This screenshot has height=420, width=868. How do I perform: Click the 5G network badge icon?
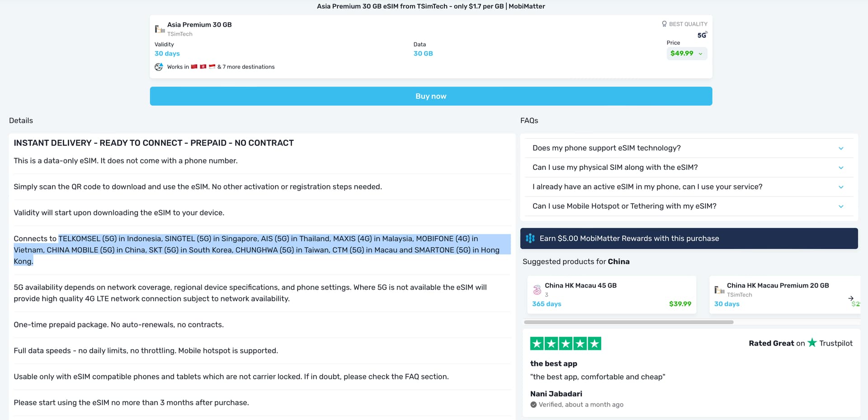click(x=702, y=35)
